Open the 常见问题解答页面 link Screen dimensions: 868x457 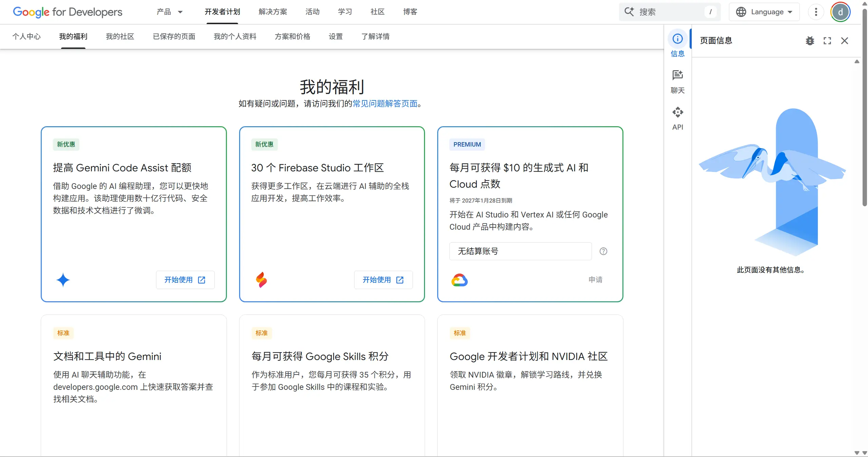click(x=385, y=103)
